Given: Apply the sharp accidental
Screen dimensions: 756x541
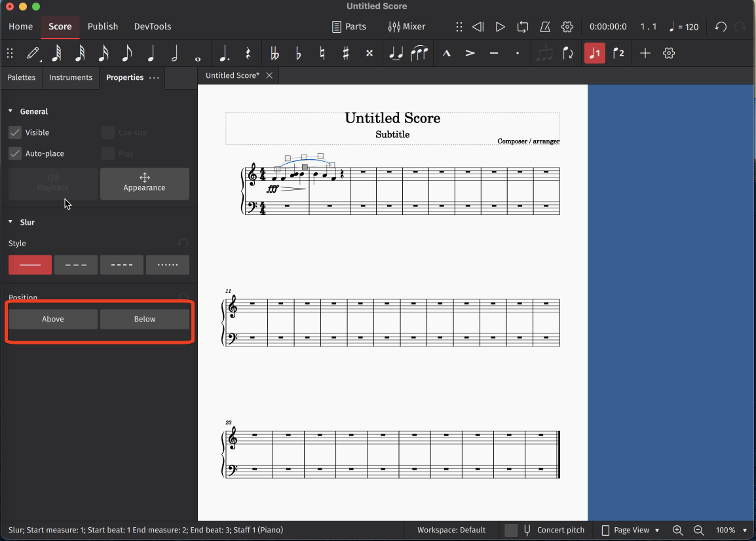Looking at the screenshot, I should point(345,53).
